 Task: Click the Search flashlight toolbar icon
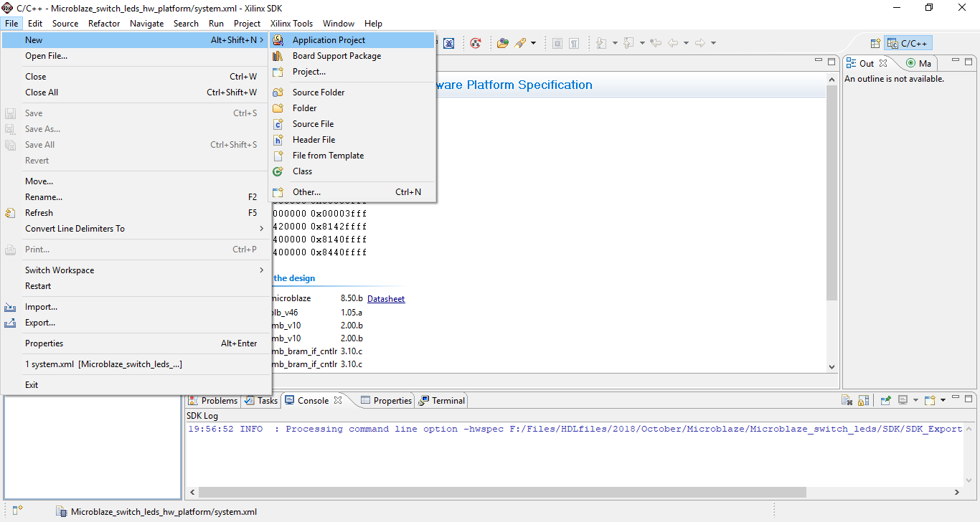tap(520, 43)
